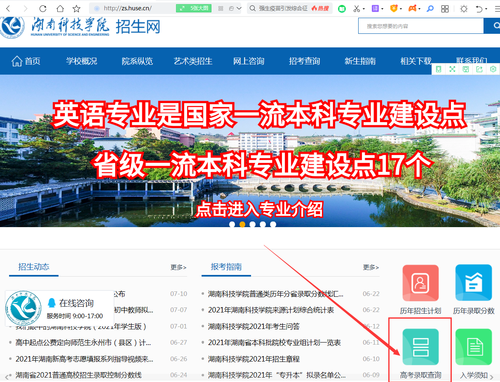The image size is (500, 382).
Task: Select the highlighted orange carousel dot
Action: click(242, 224)
